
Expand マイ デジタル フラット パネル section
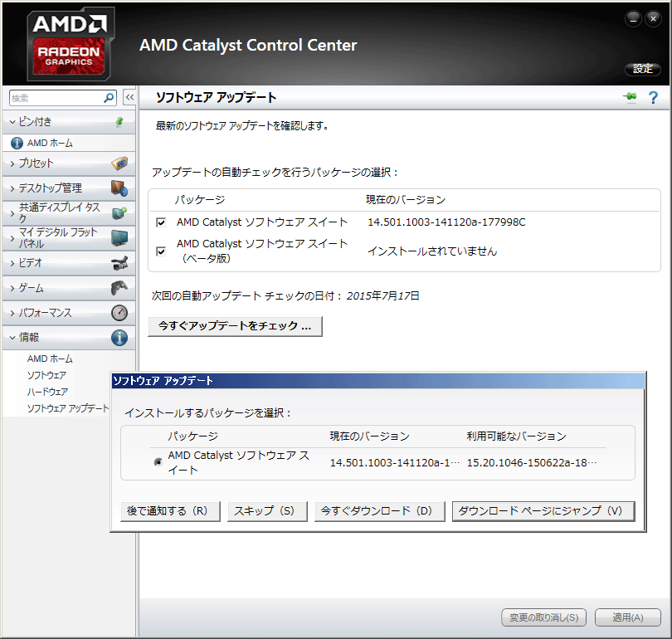(x=12, y=237)
